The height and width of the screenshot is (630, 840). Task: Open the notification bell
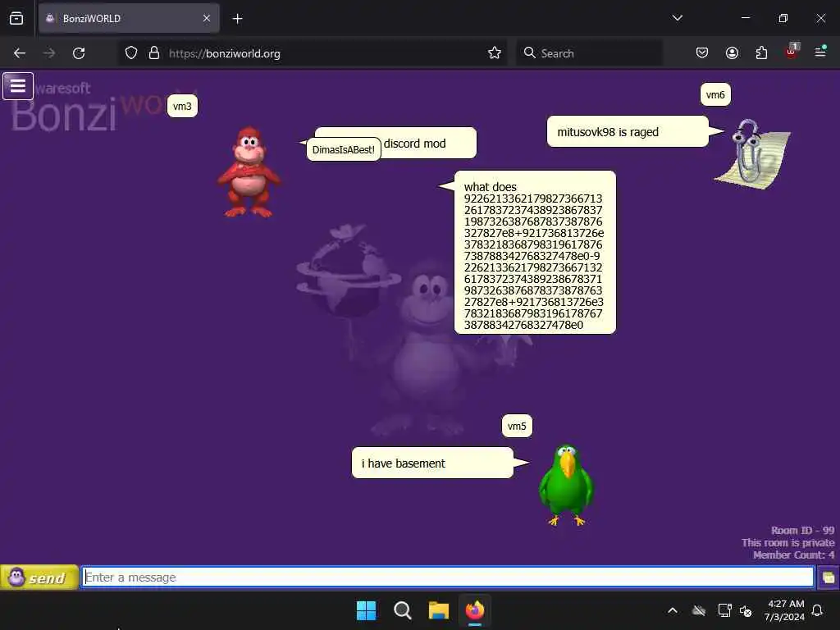pos(818,610)
